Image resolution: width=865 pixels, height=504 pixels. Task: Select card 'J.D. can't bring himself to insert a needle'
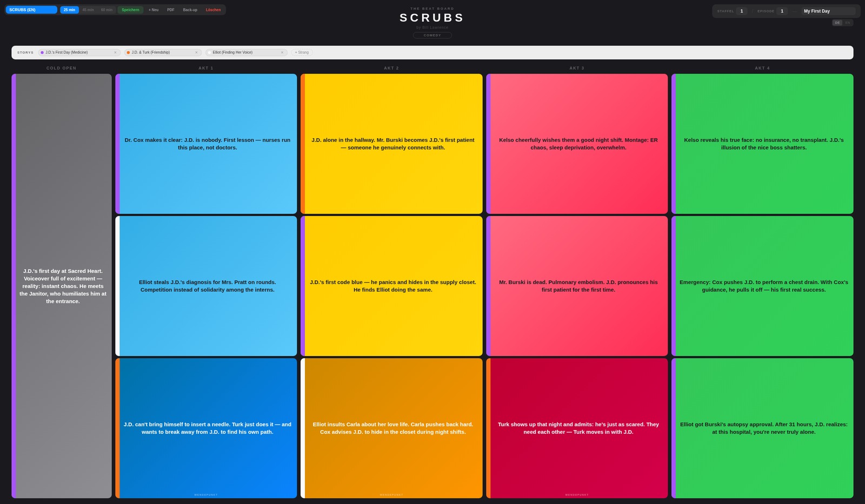coord(206,428)
